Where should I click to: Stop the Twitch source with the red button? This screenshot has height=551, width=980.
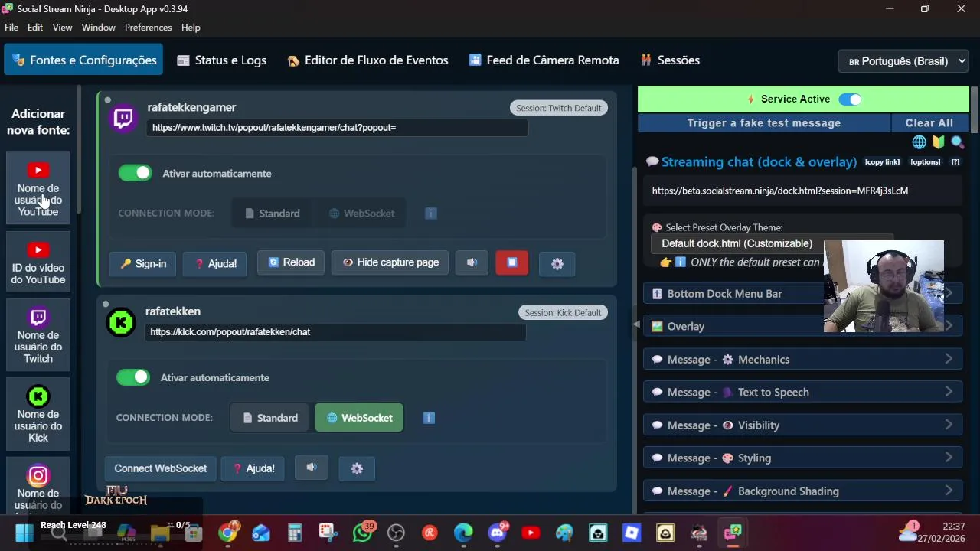[x=511, y=262]
